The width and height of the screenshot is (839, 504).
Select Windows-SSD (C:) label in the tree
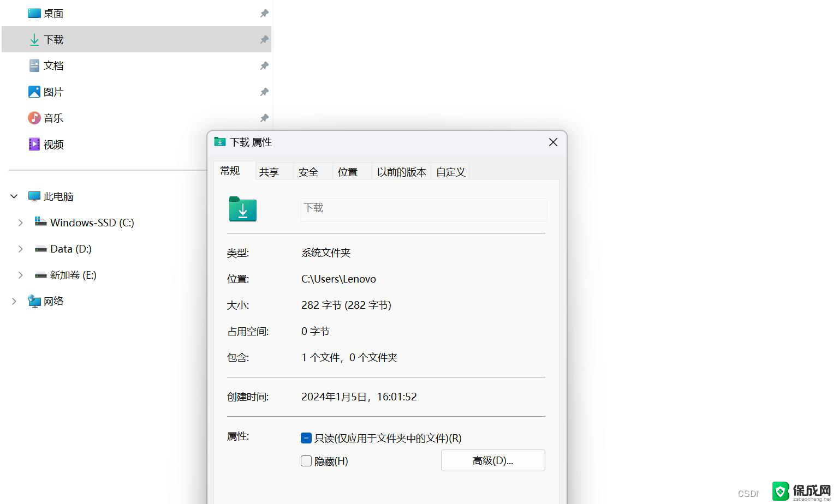pos(92,223)
